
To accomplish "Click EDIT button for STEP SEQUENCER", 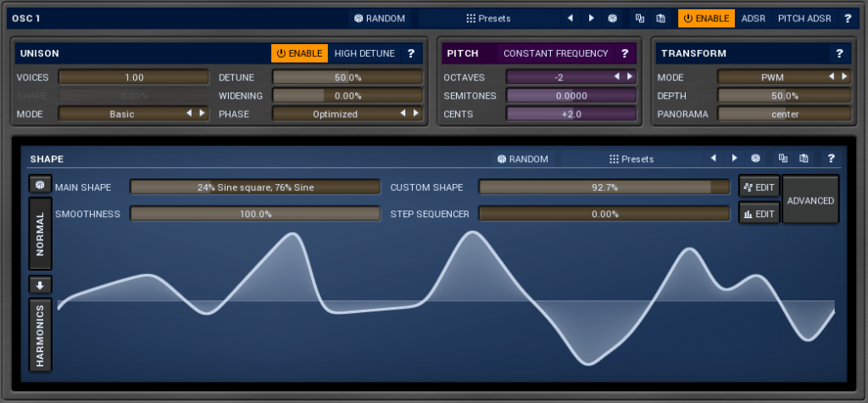I will coord(759,214).
